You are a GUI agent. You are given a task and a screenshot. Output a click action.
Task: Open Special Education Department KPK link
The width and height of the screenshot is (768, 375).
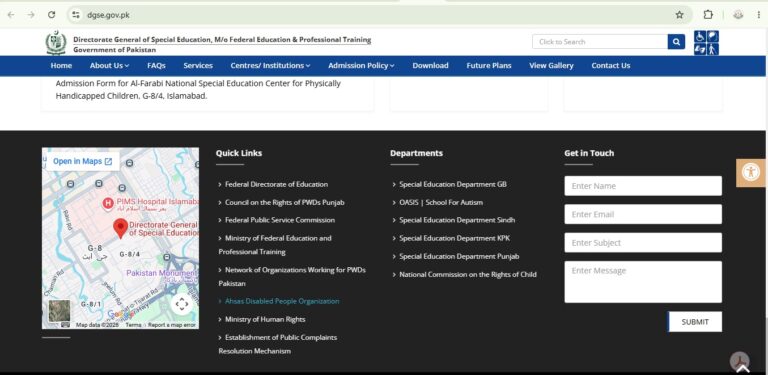coord(455,238)
